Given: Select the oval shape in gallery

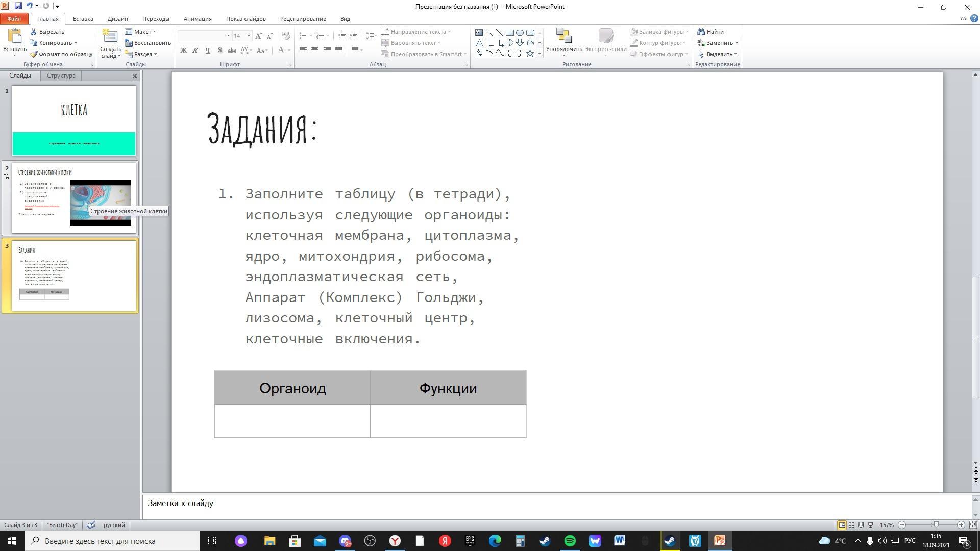Looking at the screenshot, I should (520, 33).
